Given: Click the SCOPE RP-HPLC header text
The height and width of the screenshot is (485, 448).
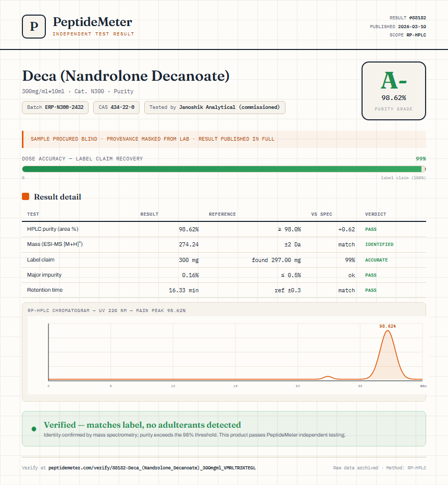Looking at the screenshot, I should click(x=407, y=35).
